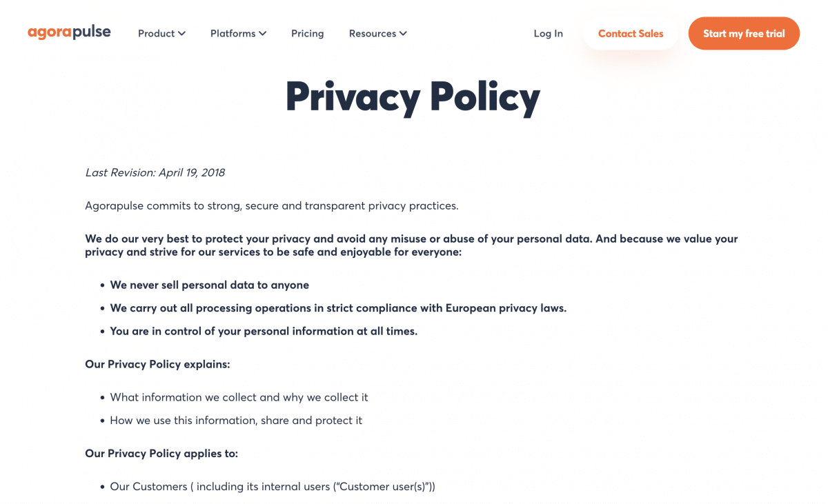Open the Platforms menu
828x504 pixels.
[233, 33]
